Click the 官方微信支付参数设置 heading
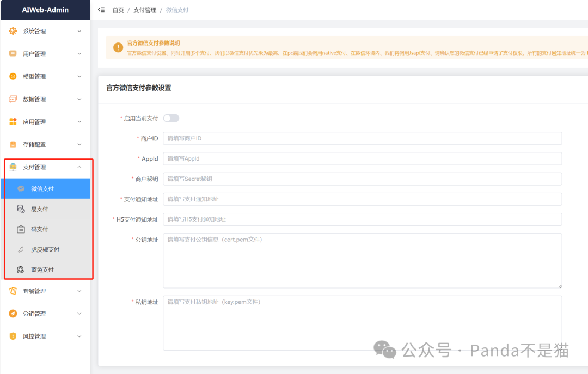The width and height of the screenshot is (588, 374). point(139,88)
